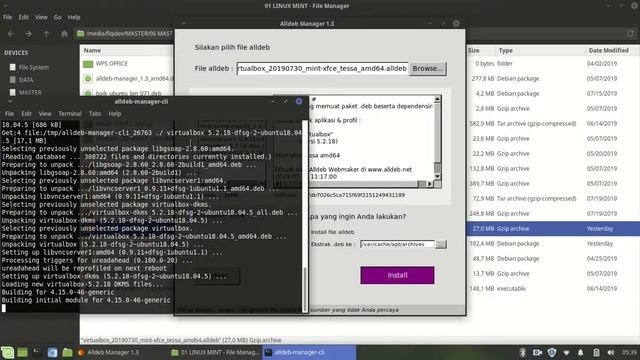
Task: Select DATA drive in Devices sidebar
Action: (26, 80)
